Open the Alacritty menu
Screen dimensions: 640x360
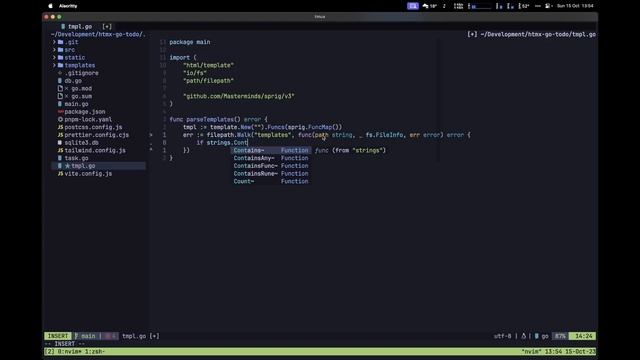(68, 6)
